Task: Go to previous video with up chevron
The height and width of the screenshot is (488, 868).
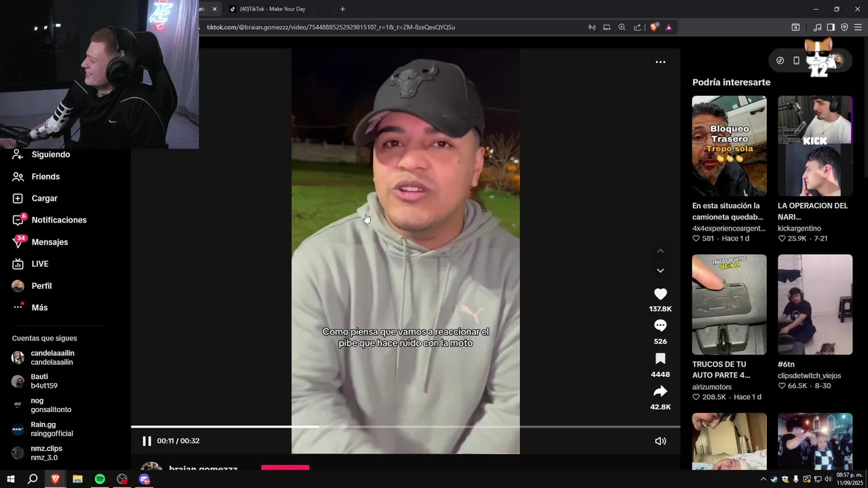Action: pyautogui.click(x=660, y=251)
